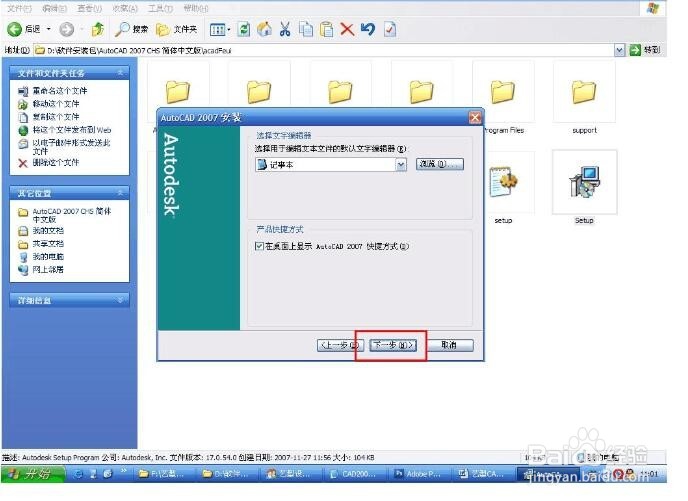The image size is (688, 501).
Task: Open the 文件 (File) menu
Action: click(x=20, y=8)
